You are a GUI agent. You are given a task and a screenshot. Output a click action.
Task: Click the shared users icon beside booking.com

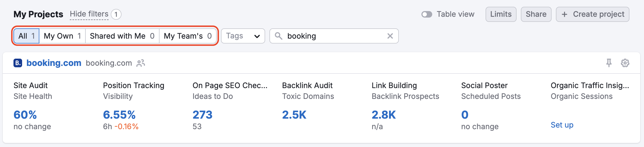141,63
